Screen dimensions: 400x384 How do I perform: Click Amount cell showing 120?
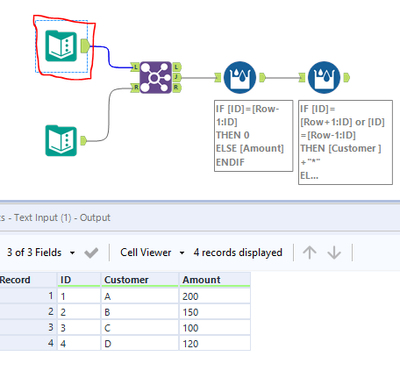click(215, 343)
